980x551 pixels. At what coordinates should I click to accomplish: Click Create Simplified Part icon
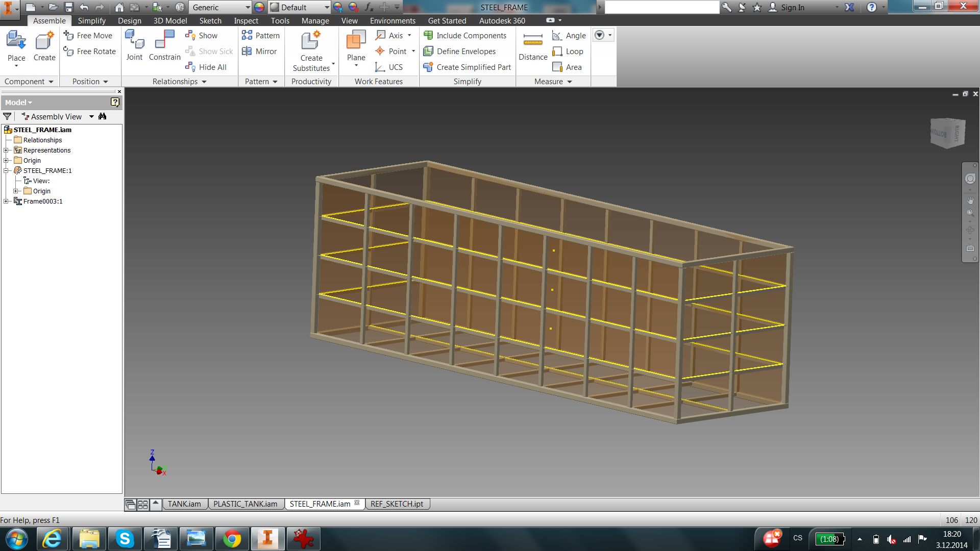point(428,67)
